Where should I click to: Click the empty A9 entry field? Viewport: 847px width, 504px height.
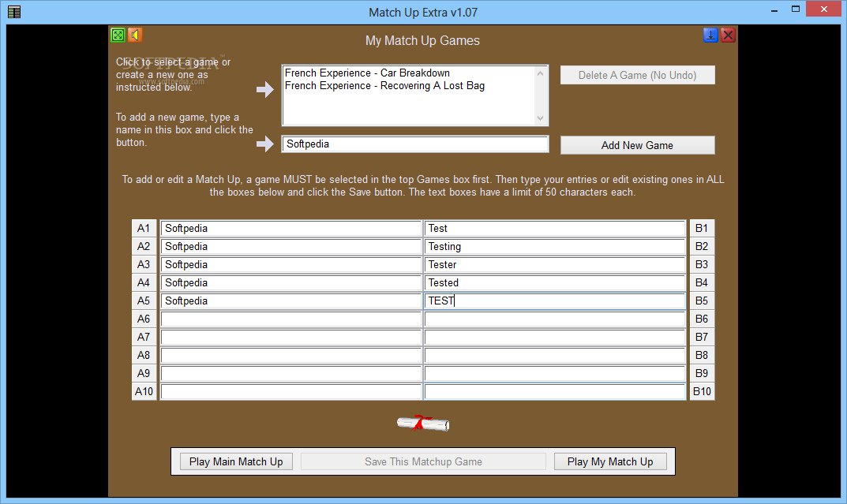coord(291,373)
